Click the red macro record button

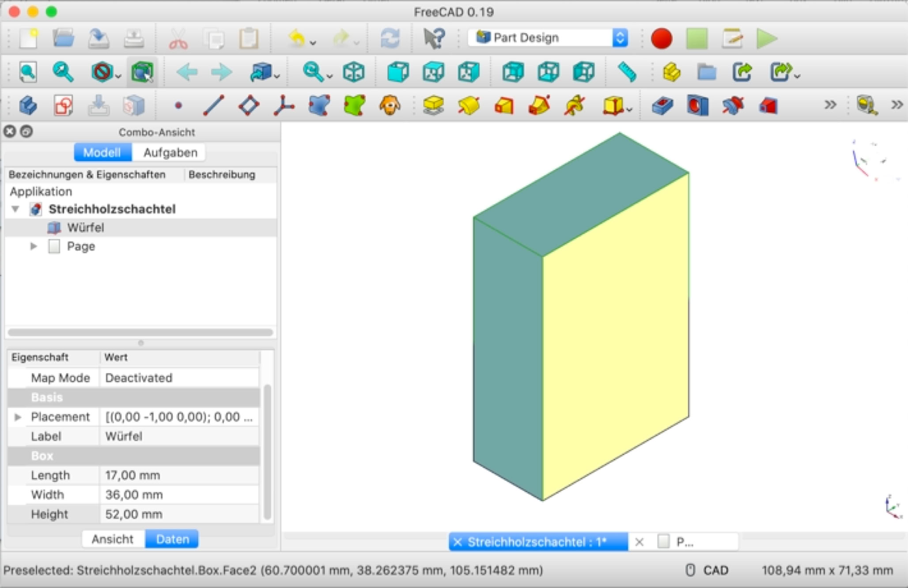[x=662, y=38]
